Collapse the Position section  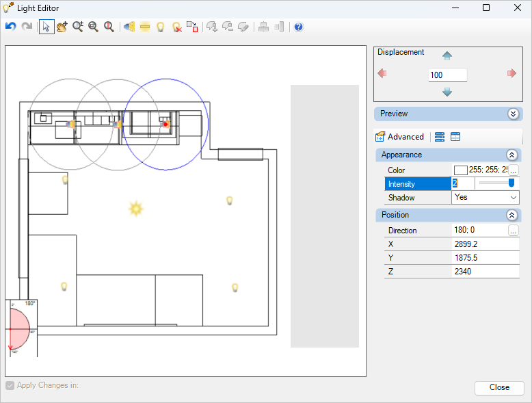coord(511,215)
